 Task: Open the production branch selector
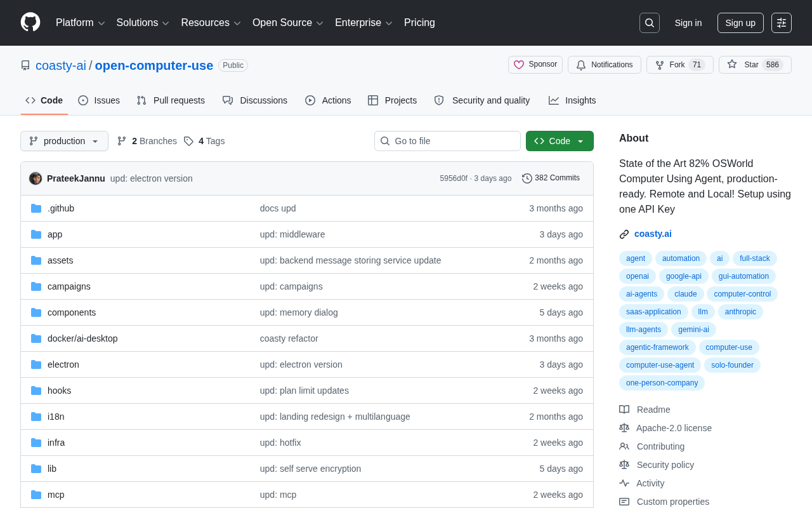coord(64,141)
